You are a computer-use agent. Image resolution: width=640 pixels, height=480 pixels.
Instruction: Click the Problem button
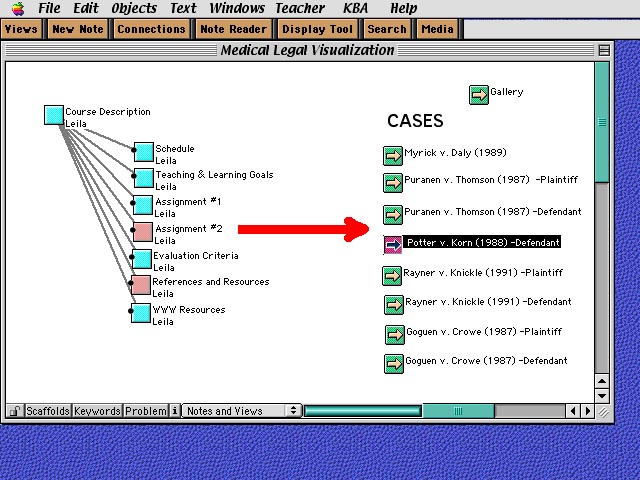[146, 411]
